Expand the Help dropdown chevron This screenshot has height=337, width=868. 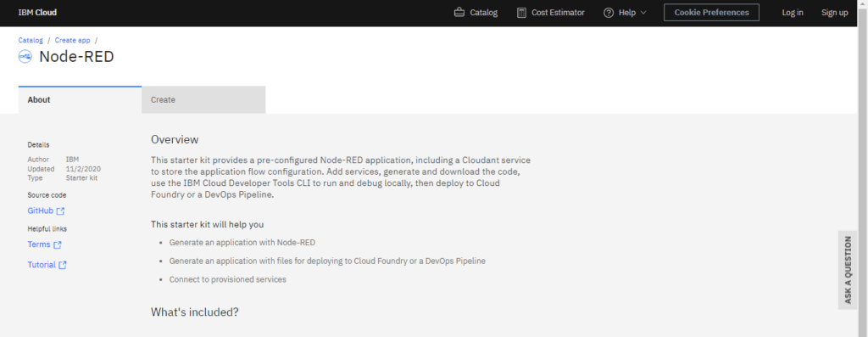(643, 13)
